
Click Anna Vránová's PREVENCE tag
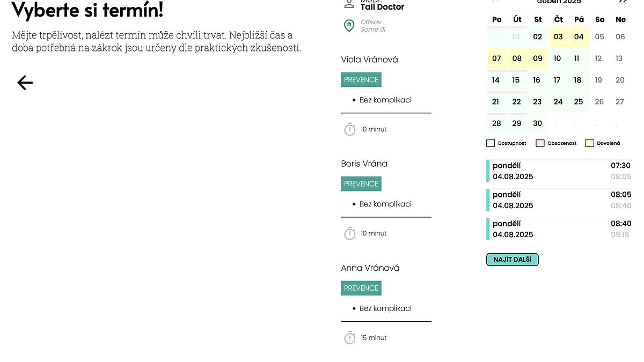point(361,288)
